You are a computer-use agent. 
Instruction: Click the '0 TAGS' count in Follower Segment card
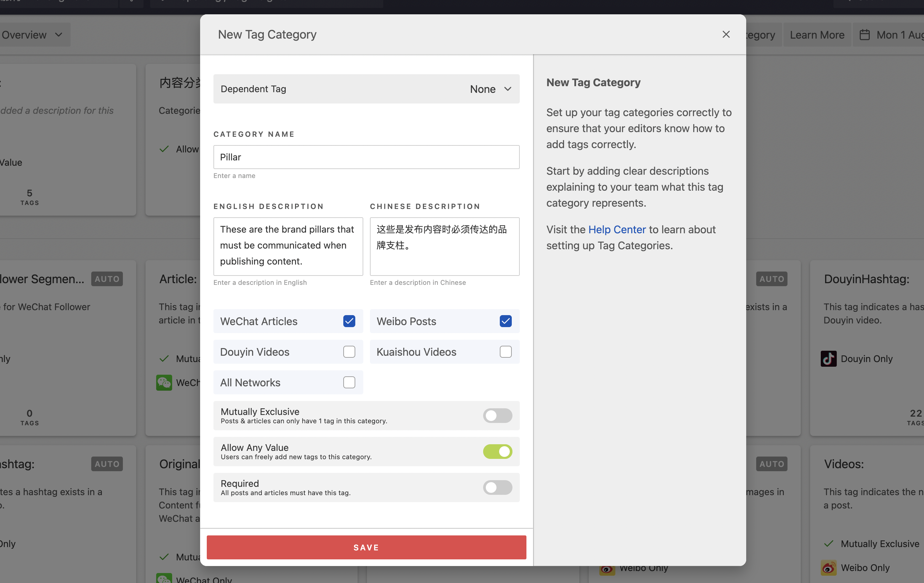(x=30, y=418)
